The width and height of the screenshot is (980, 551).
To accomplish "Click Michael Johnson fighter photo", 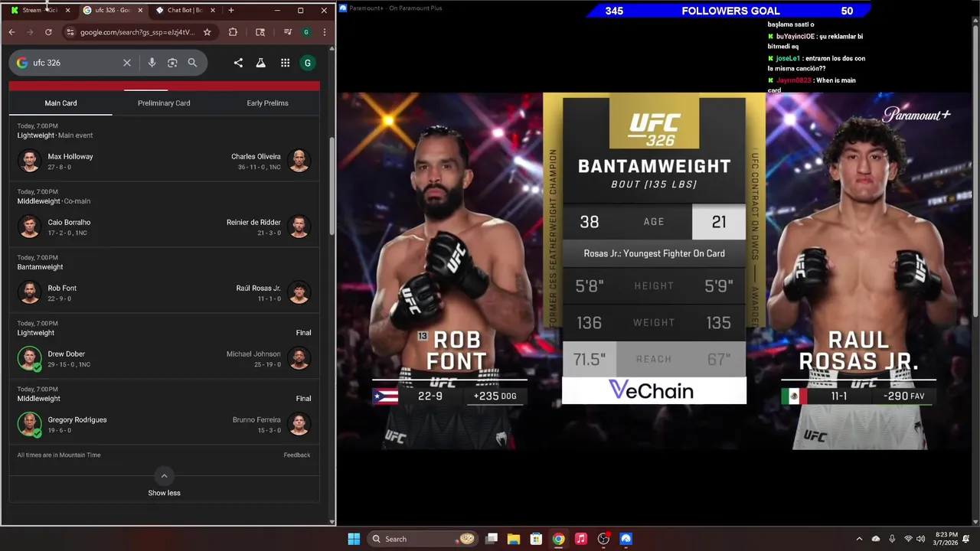I will point(299,358).
